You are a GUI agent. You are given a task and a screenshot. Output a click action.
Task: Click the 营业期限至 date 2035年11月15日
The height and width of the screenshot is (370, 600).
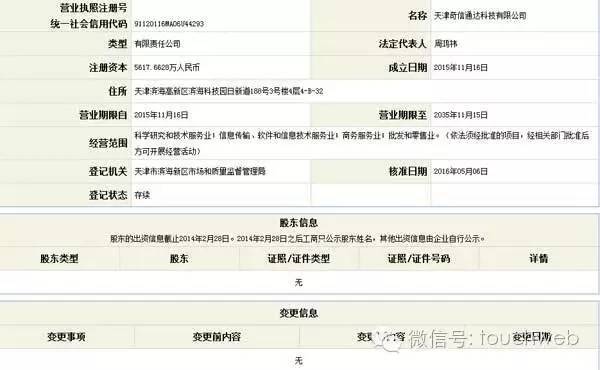click(461, 115)
